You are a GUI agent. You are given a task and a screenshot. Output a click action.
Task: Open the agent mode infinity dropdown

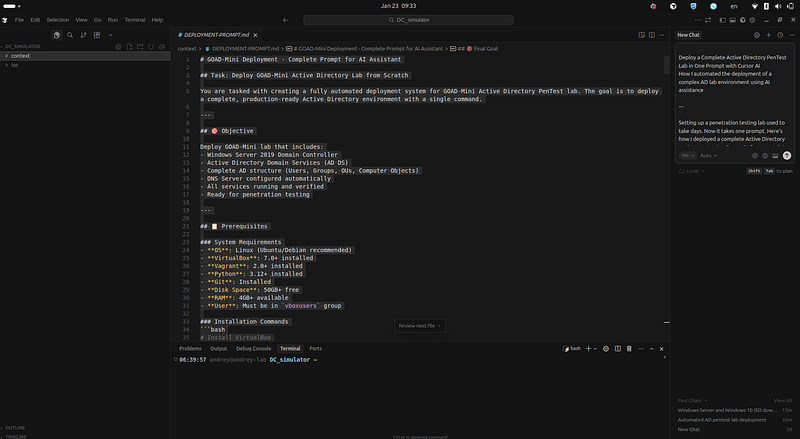point(687,156)
